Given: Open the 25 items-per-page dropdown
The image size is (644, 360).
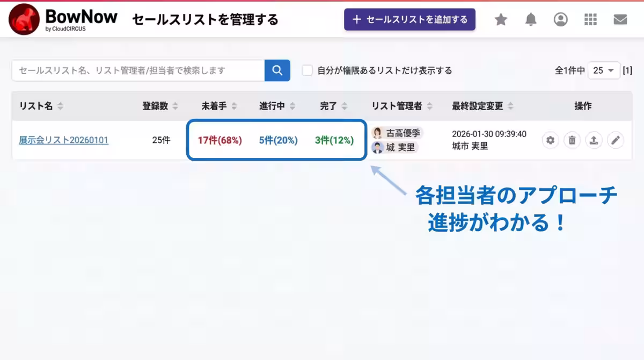Looking at the screenshot, I should (604, 70).
